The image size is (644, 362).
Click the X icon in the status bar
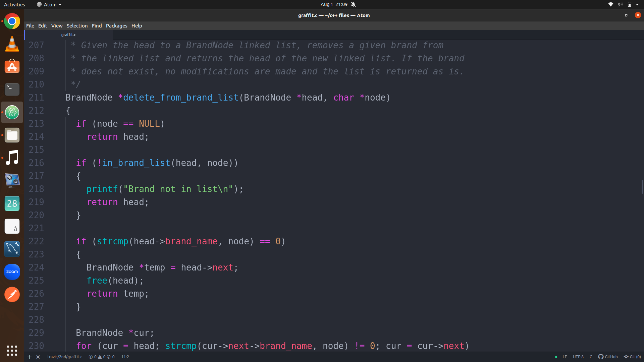click(x=38, y=357)
